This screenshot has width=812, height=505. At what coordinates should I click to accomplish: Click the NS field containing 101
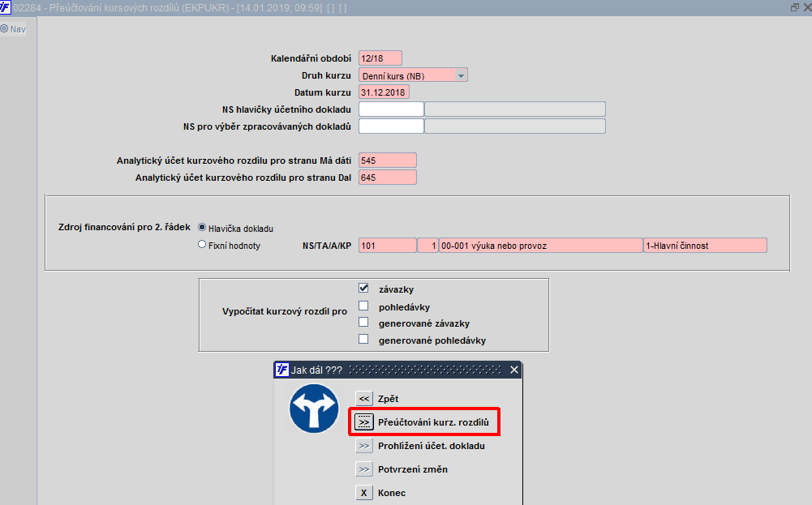pos(388,246)
